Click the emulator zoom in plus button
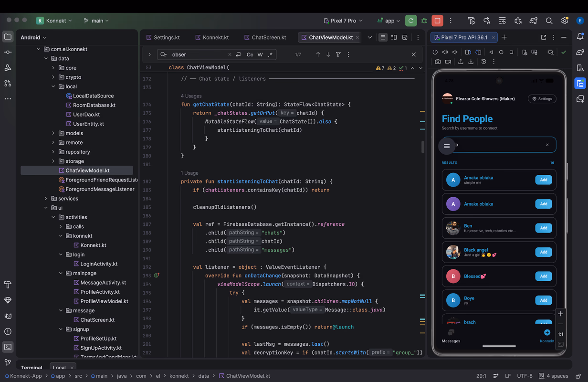 pos(561,314)
